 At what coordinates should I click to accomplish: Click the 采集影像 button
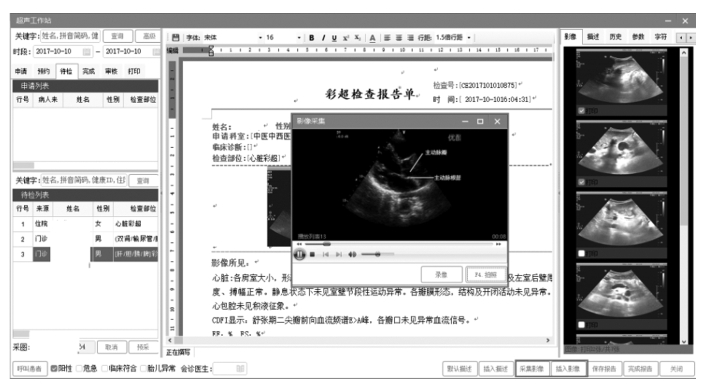(532, 368)
